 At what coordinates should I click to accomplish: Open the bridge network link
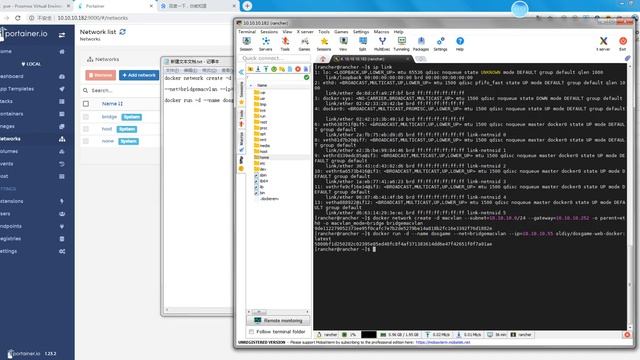109,117
